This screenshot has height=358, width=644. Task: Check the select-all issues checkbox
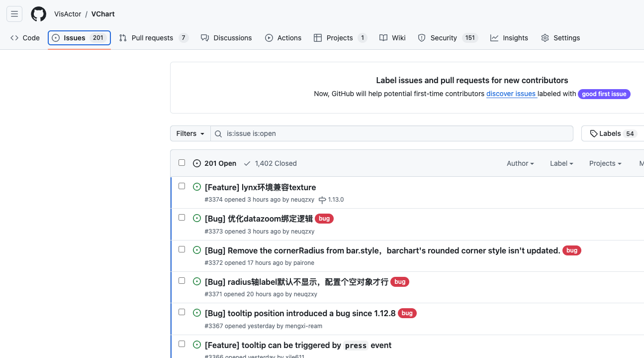182,163
